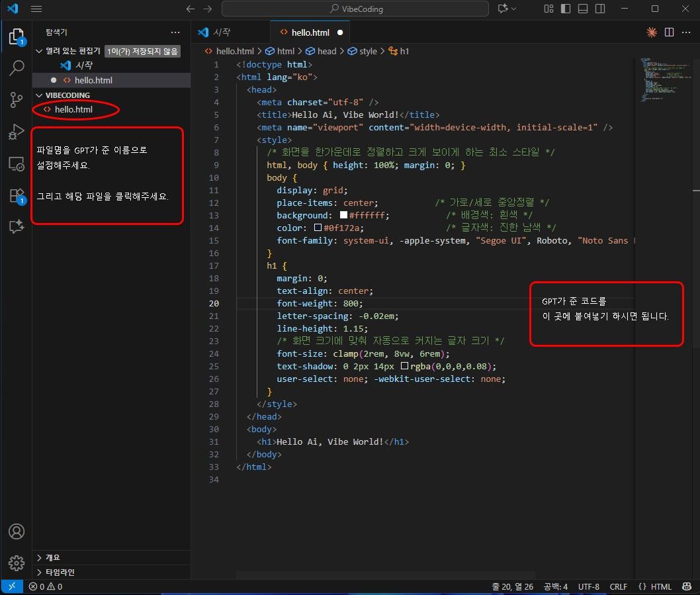Open Manage settings gear at bottom left
The width and height of the screenshot is (700, 595).
pyautogui.click(x=17, y=563)
